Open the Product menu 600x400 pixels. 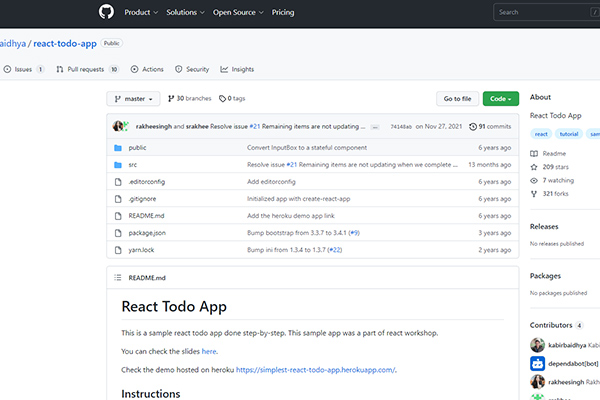(x=141, y=12)
